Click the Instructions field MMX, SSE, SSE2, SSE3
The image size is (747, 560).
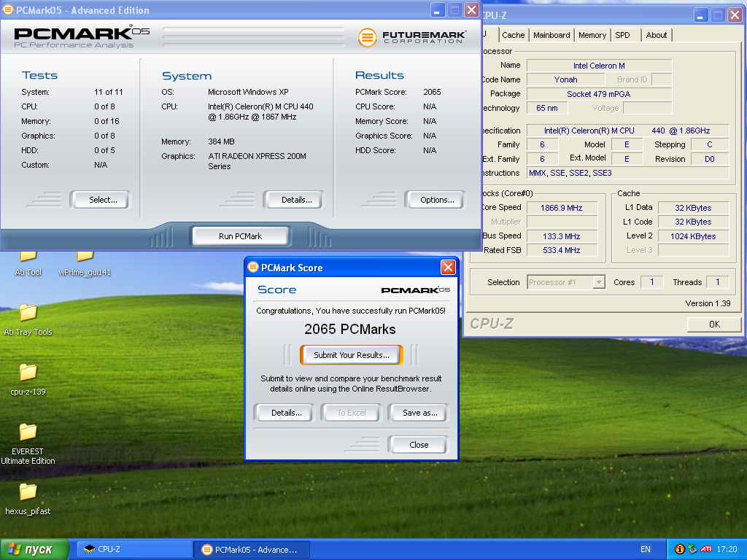(x=628, y=173)
